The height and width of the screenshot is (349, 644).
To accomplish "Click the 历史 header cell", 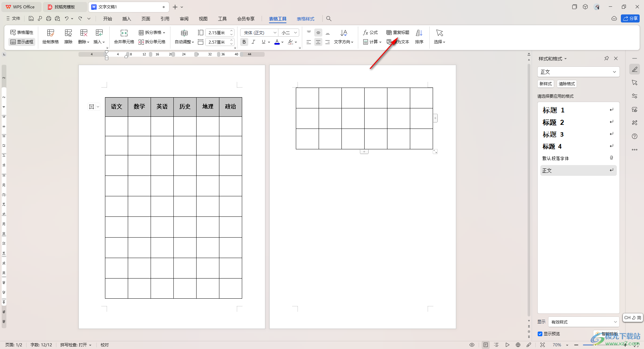I will click(x=185, y=107).
